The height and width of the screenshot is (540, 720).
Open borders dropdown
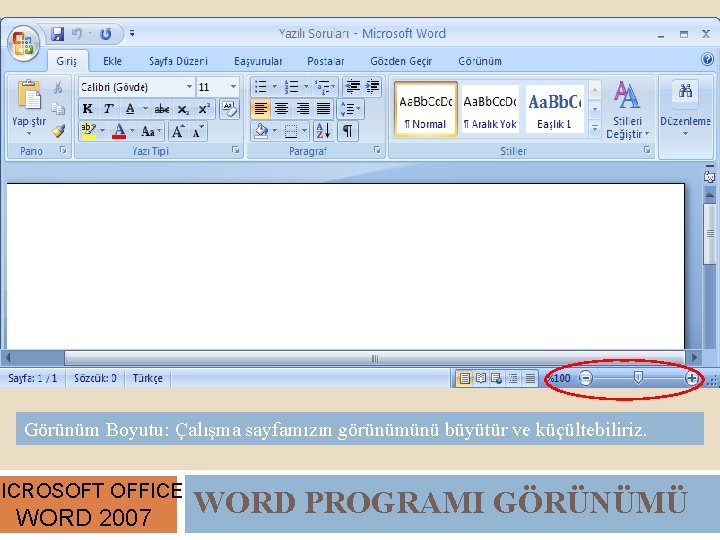pyautogui.click(x=304, y=131)
